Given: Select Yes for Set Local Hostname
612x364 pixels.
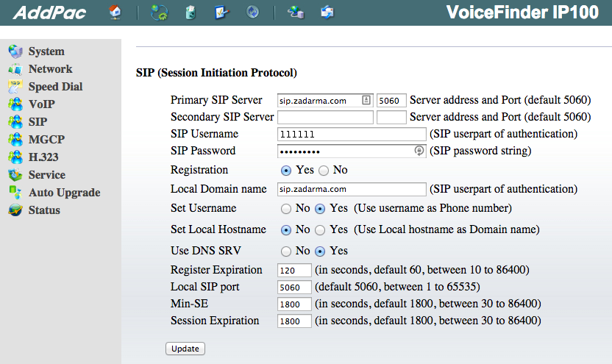Looking at the screenshot, I should tap(321, 229).
